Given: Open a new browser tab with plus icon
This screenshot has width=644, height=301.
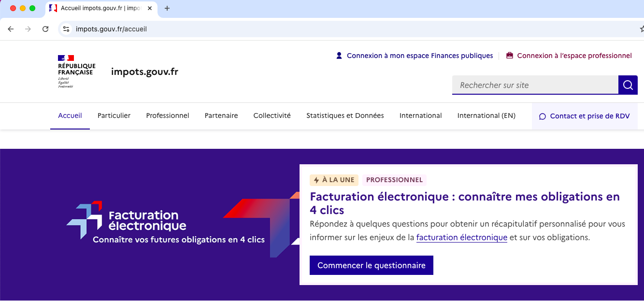Looking at the screenshot, I should [167, 8].
